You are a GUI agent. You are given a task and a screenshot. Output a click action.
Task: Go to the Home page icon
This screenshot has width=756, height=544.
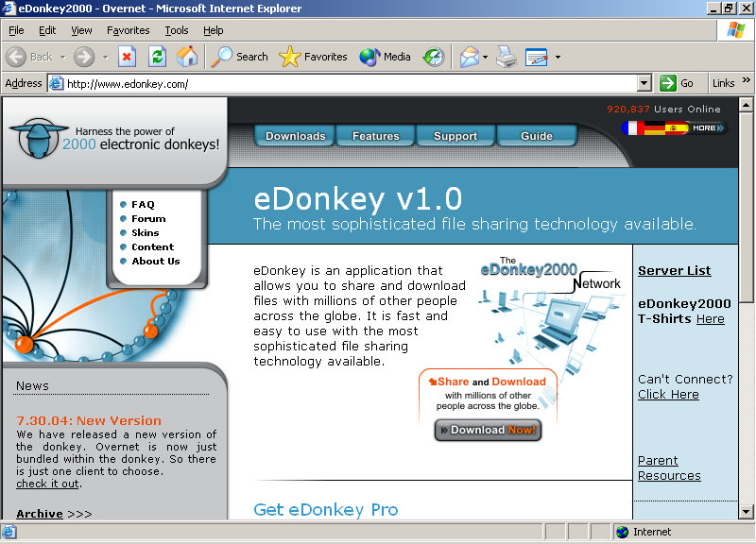[x=187, y=57]
